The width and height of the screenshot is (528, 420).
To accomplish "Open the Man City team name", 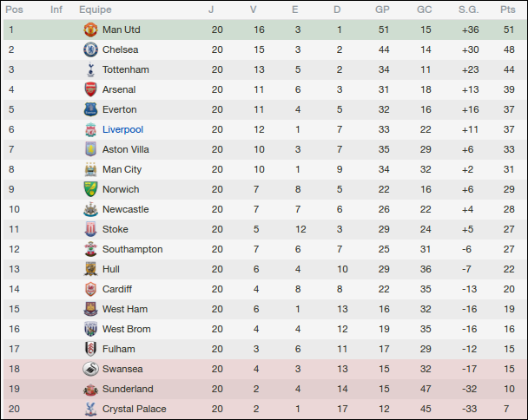I will pyautogui.click(x=122, y=169).
